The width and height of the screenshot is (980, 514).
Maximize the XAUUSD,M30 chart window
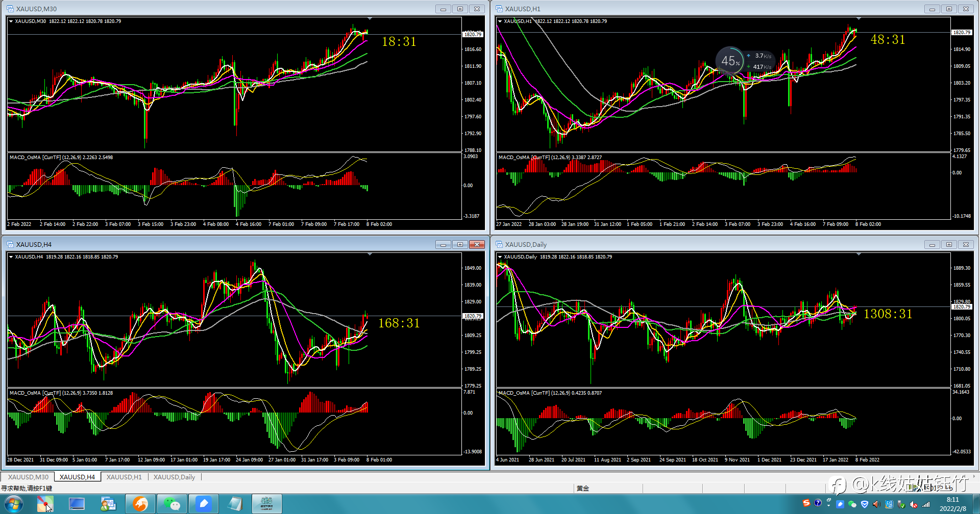(460, 9)
